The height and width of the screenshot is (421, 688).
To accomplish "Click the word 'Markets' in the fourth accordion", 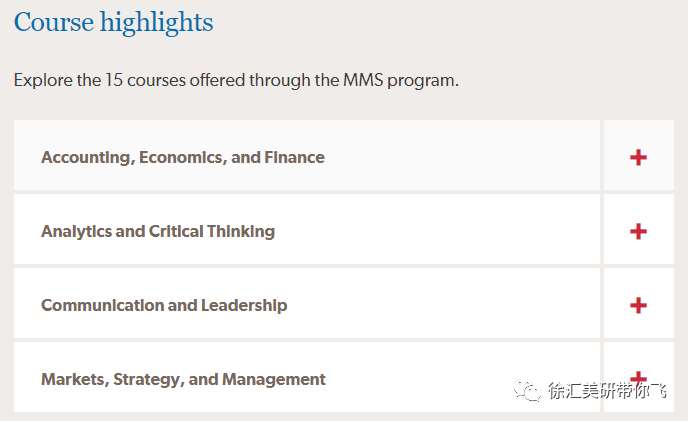I will tap(75, 379).
